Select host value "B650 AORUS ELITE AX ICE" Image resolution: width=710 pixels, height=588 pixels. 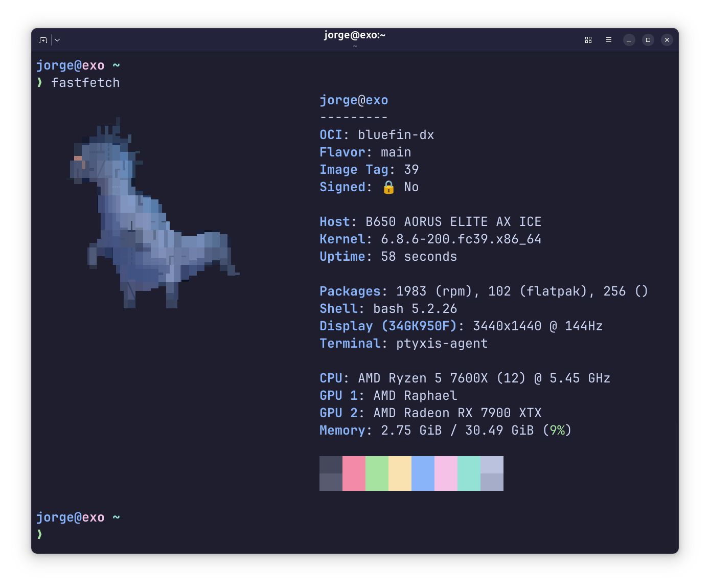pos(453,222)
